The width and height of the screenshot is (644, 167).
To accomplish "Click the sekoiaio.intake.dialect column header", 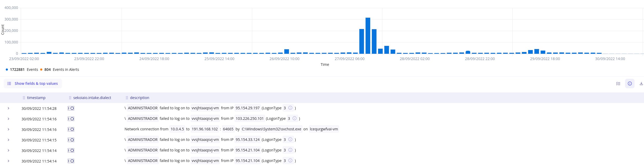I will pos(92,98).
